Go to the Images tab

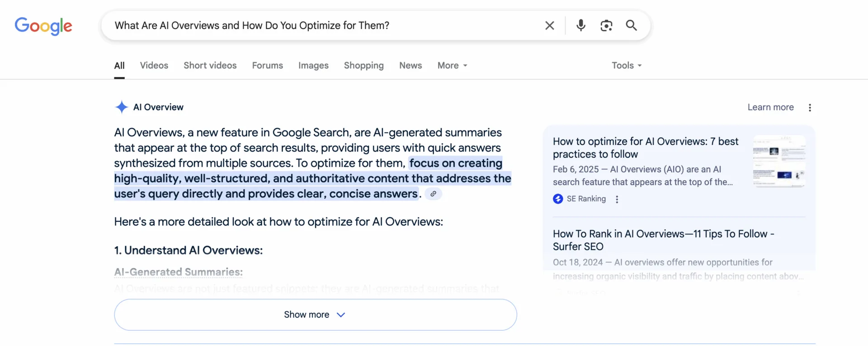pos(313,65)
